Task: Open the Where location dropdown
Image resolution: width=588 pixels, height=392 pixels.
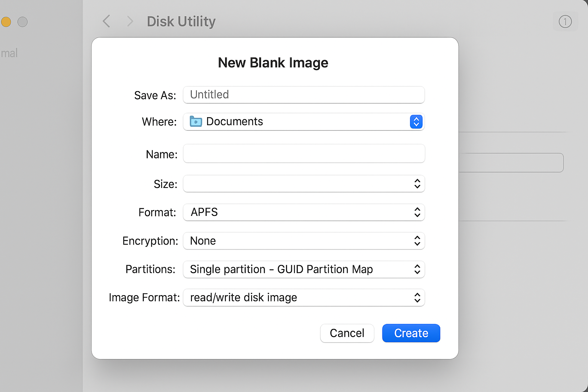Action: [x=304, y=122]
